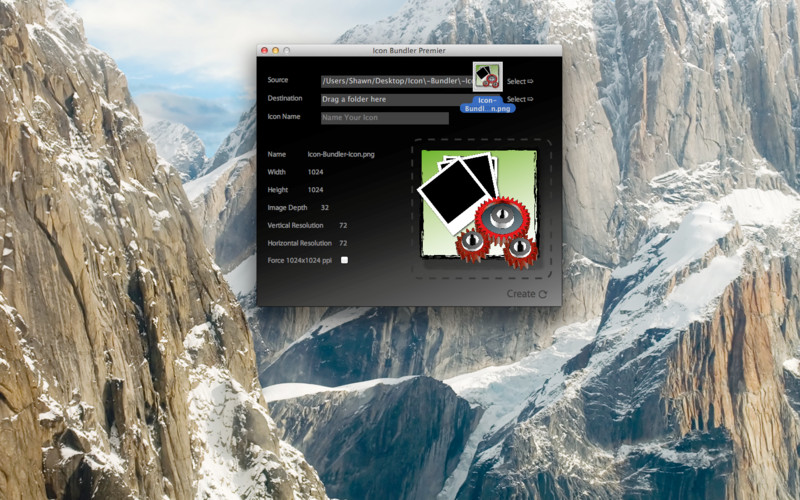The height and width of the screenshot is (500, 800).
Task: Enable the Force 1024x1024 ppi checkbox
Action: click(345, 260)
